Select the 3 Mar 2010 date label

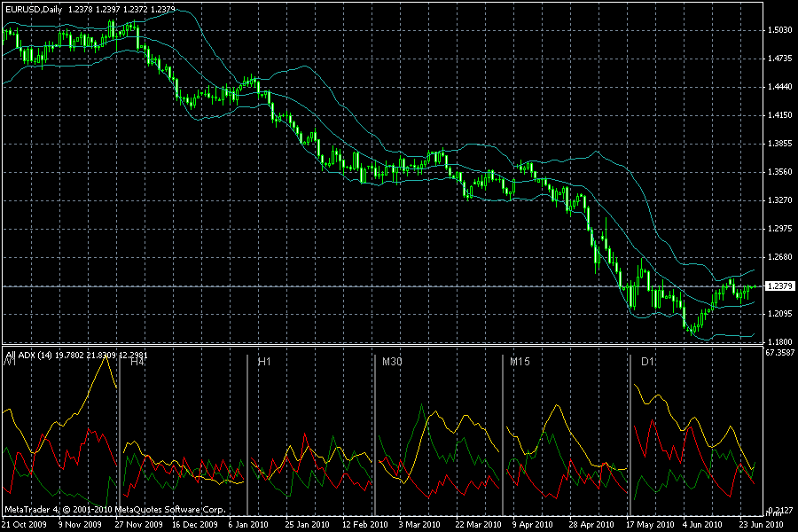click(x=419, y=524)
